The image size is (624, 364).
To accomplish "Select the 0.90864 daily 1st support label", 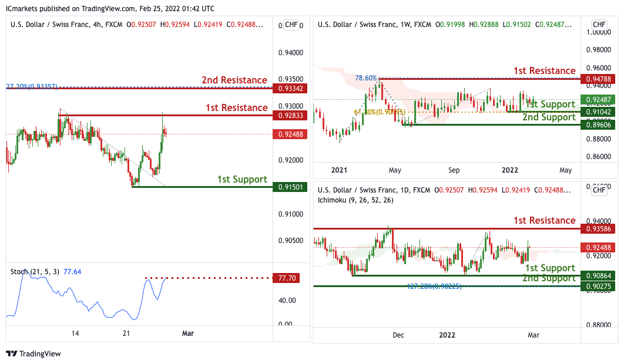I will [598, 275].
